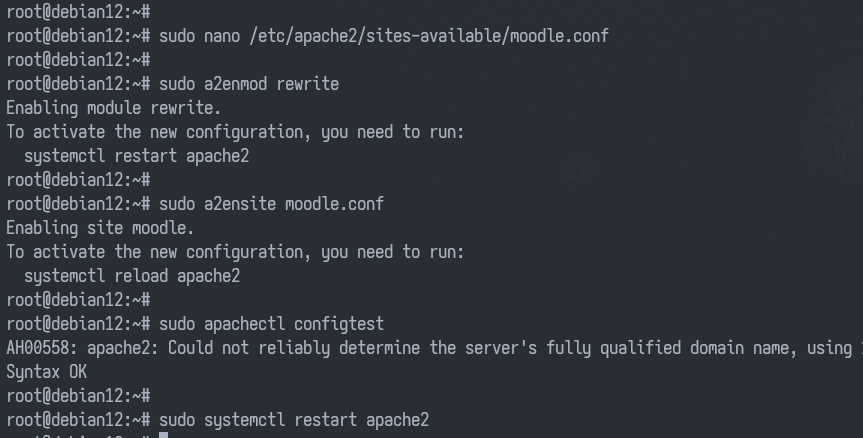This screenshot has height=438, width=863.
Task: Click the 'Enabling site moodle.' output line
Action: [x=100, y=228]
